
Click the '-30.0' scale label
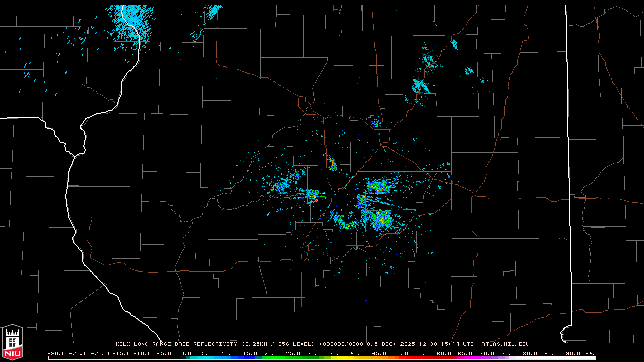click(x=56, y=353)
